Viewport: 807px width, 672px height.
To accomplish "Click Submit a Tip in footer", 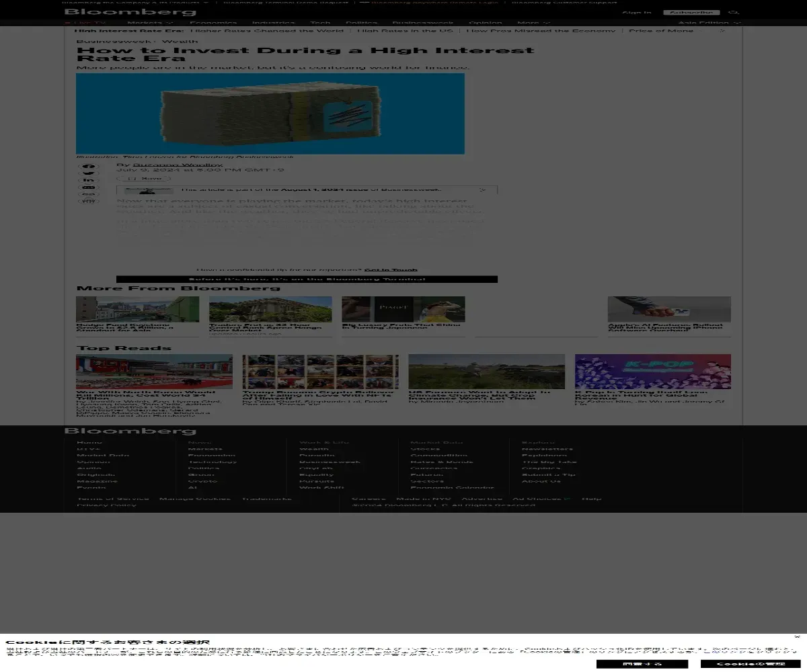I will coord(549,474).
